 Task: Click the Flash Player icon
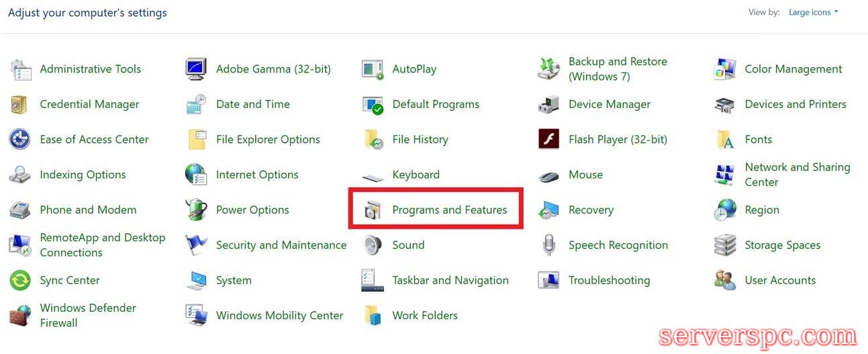548,139
